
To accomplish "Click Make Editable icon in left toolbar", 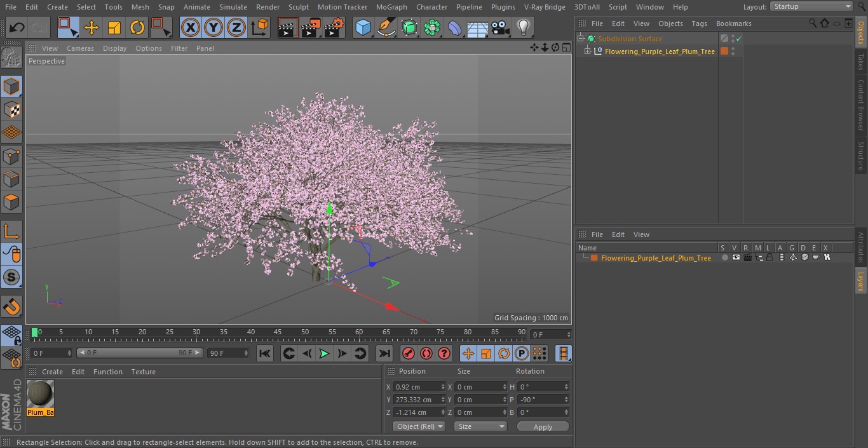I will pos(11,58).
